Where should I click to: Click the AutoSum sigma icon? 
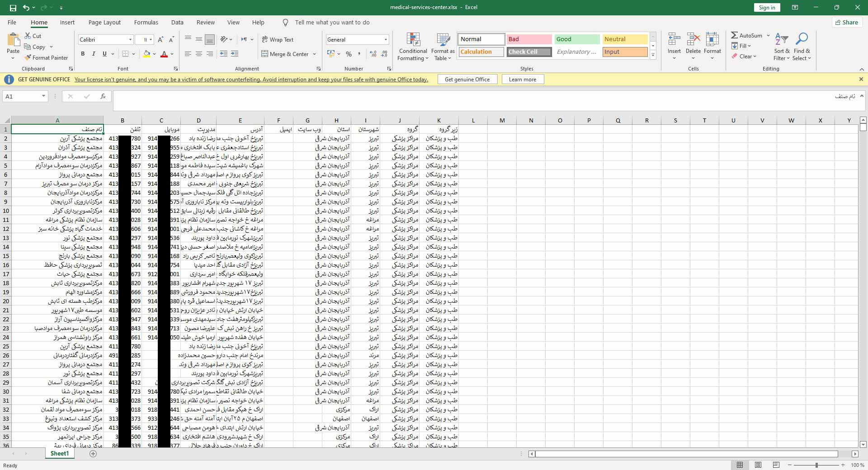[735, 35]
